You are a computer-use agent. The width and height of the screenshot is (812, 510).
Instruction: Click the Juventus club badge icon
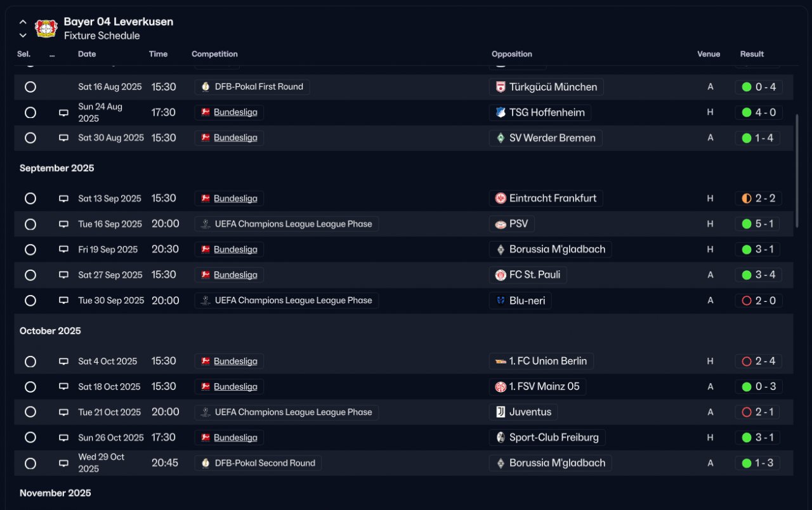point(501,412)
